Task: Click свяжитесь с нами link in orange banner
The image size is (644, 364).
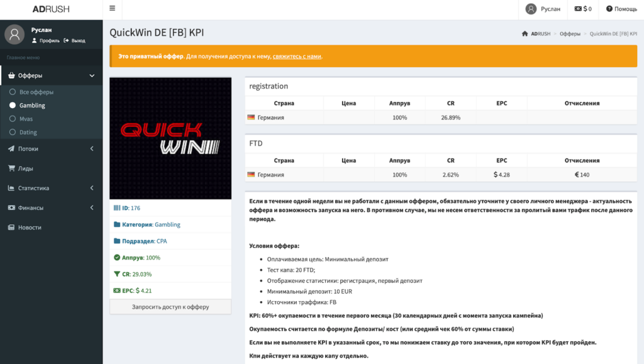Action: (x=297, y=56)
